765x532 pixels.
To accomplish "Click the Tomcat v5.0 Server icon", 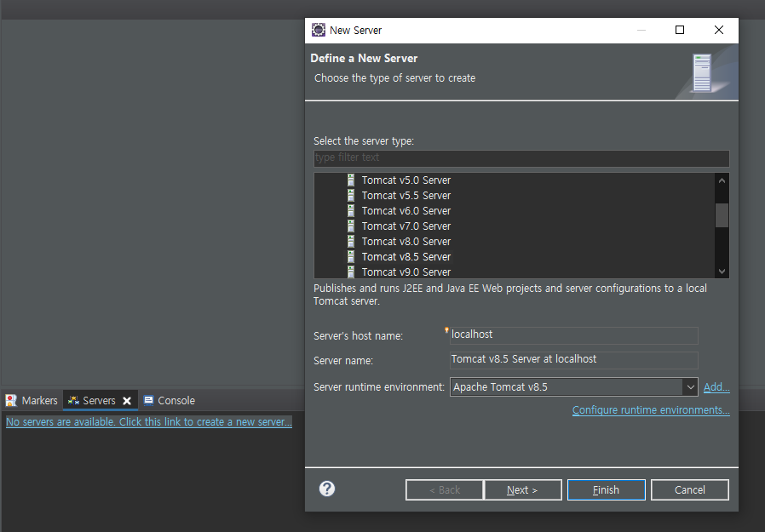I will [x=351, y=180].
